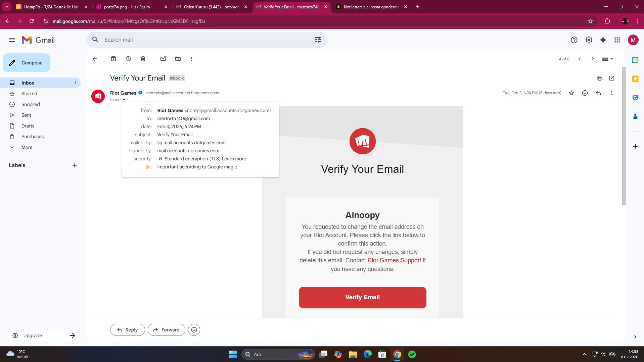Go to newer email arrow

[x=580, y=59]
